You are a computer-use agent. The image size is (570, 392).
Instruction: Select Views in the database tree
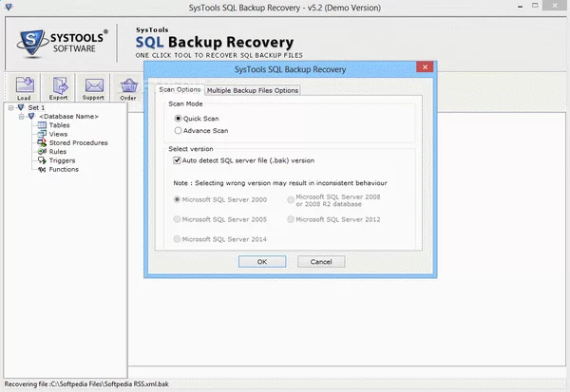(x=58, y=134)
